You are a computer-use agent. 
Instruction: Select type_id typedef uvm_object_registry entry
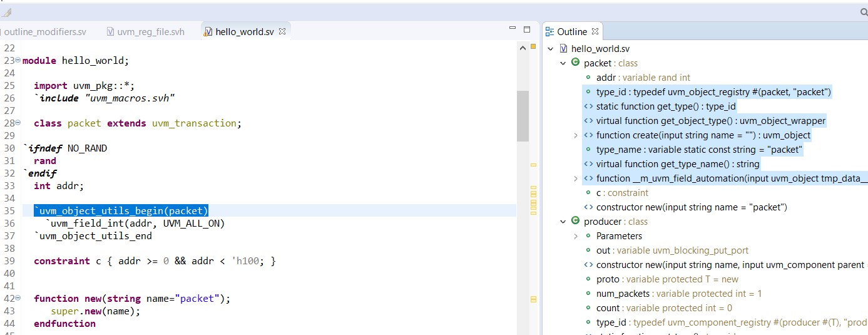tap(713, 92)
